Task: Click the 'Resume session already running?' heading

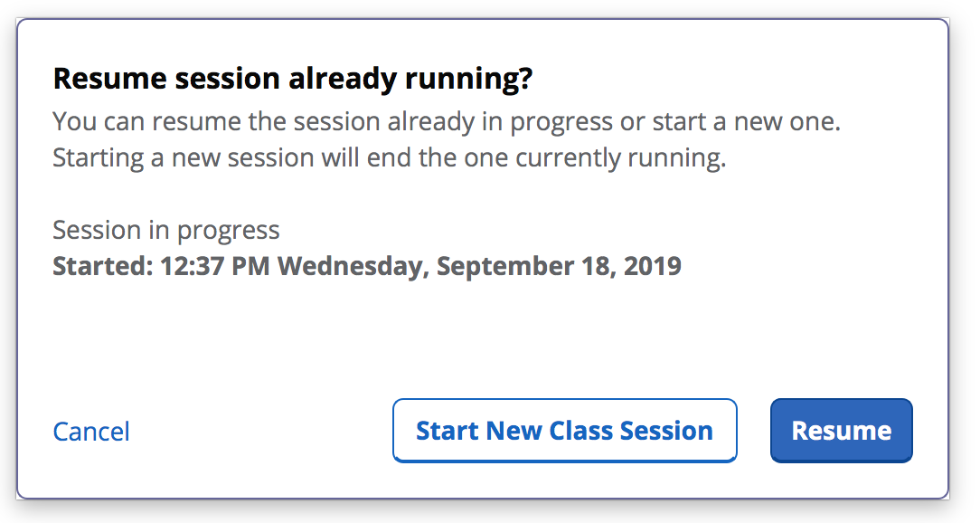Action: pos(292,80)
